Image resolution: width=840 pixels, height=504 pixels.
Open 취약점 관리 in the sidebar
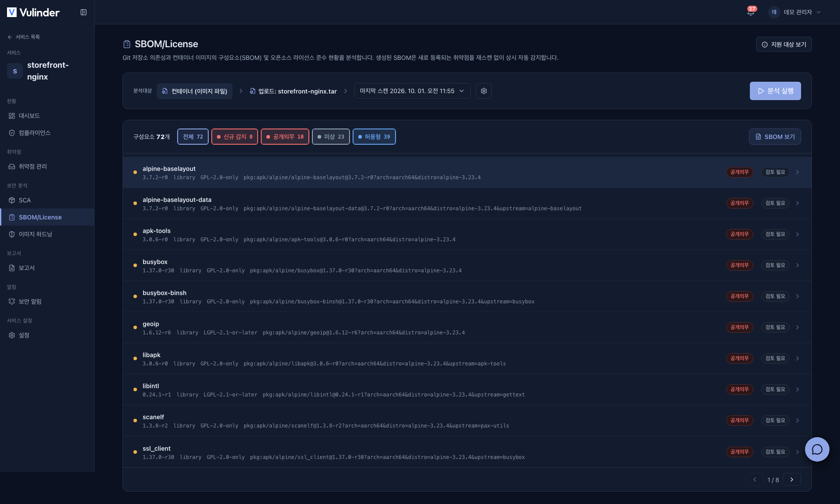pos(47,167)
